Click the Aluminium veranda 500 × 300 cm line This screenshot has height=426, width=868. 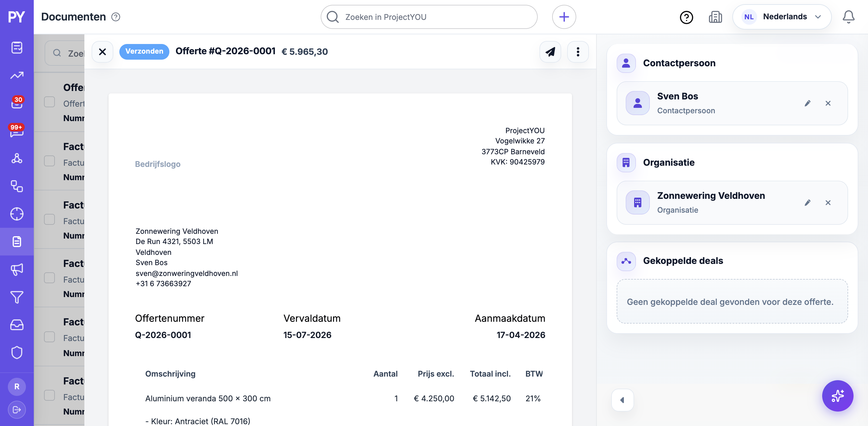pyautogui.click(x=208, y=398)
